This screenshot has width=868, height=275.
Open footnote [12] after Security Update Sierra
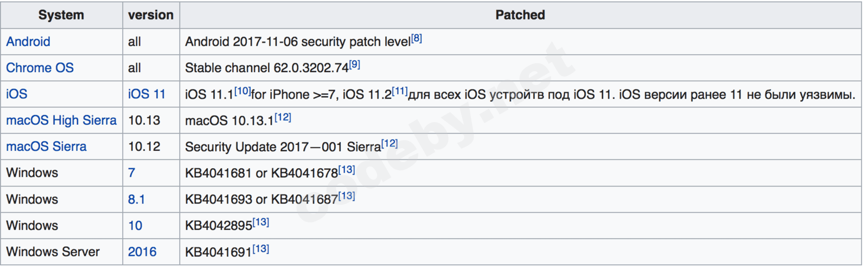(x=390, y=144)
